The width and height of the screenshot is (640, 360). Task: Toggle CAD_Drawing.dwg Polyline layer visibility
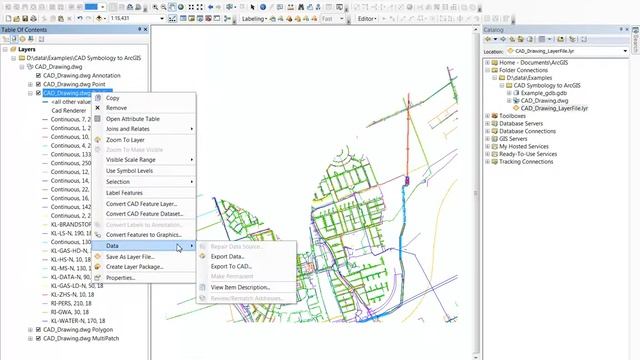38,93
